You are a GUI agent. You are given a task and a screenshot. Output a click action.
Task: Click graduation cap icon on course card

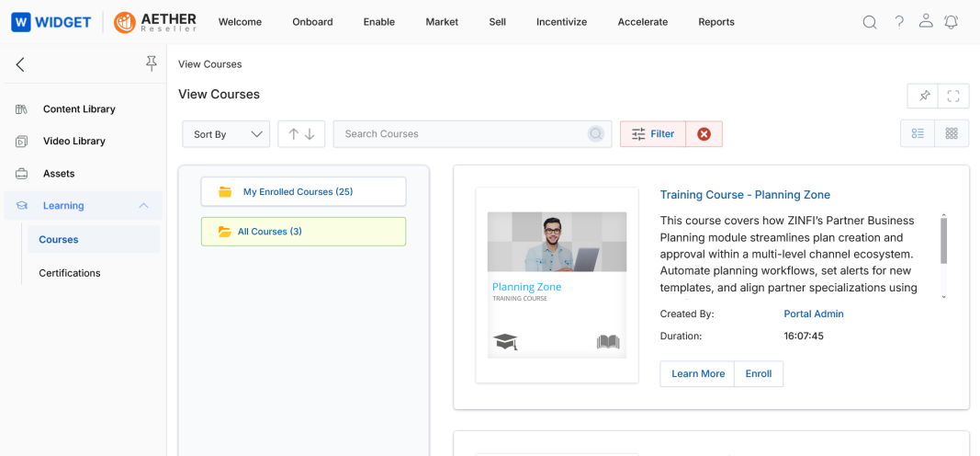click(505, 341)
